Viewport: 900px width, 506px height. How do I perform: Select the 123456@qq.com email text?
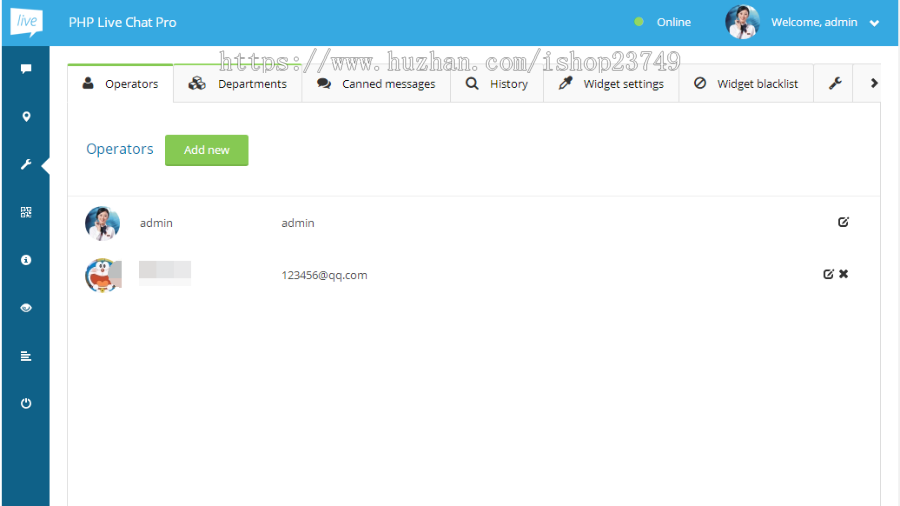click(x=324, y=275)
